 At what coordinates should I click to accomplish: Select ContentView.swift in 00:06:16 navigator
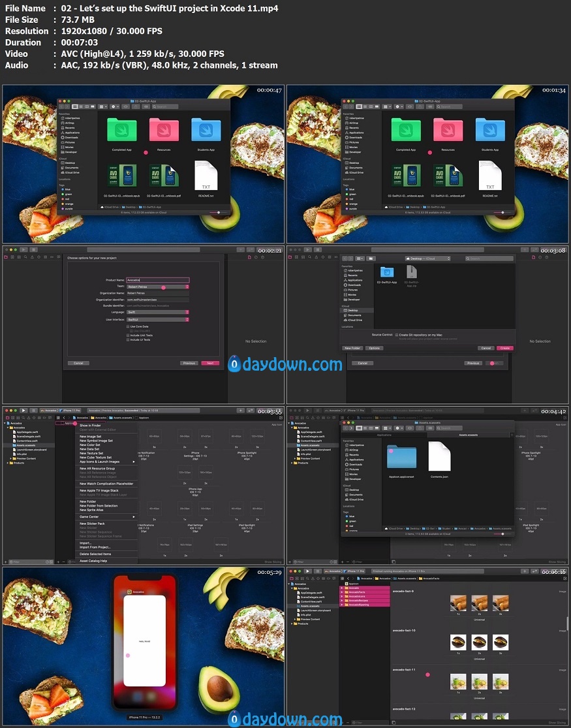coord(311,601)
